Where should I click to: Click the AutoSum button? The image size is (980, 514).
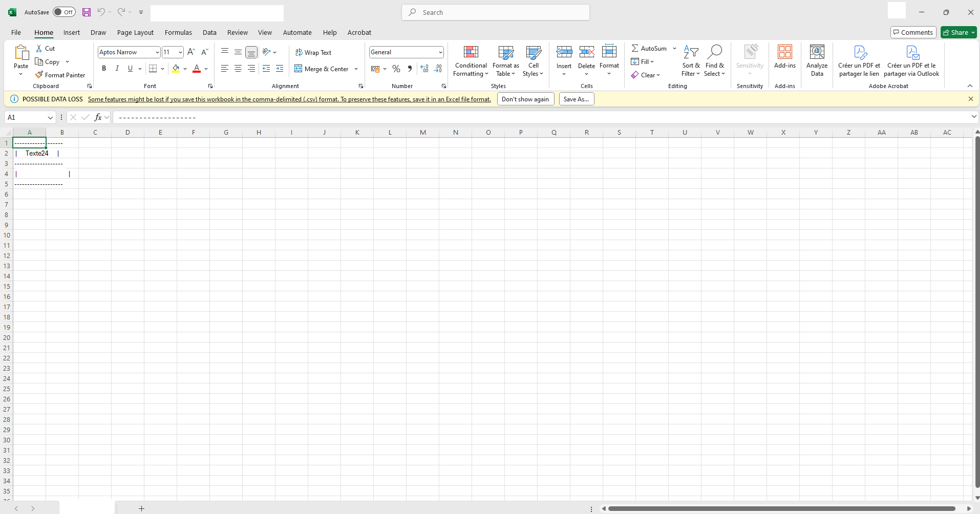[649, 48]
